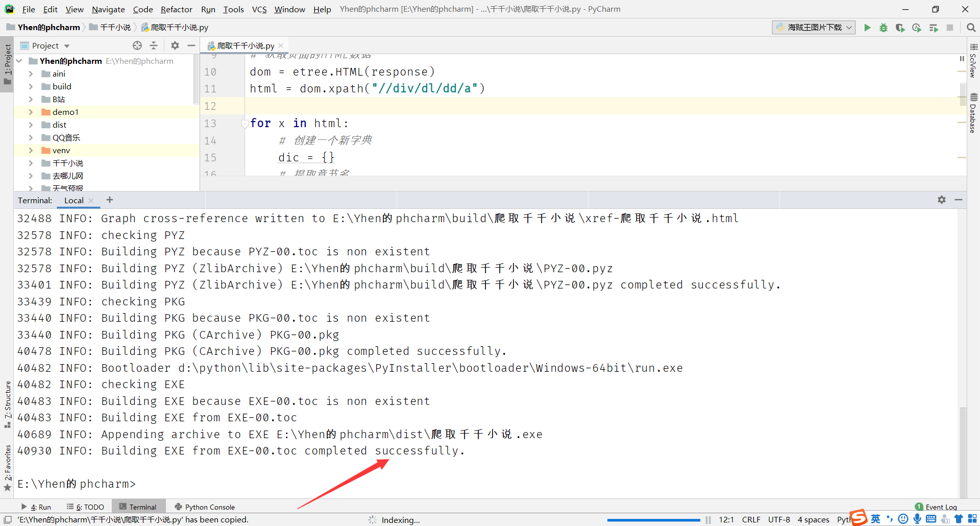Screen dimensions: 980x526
Task: Open the 4: Run tool window
Action: pos(36,507)
